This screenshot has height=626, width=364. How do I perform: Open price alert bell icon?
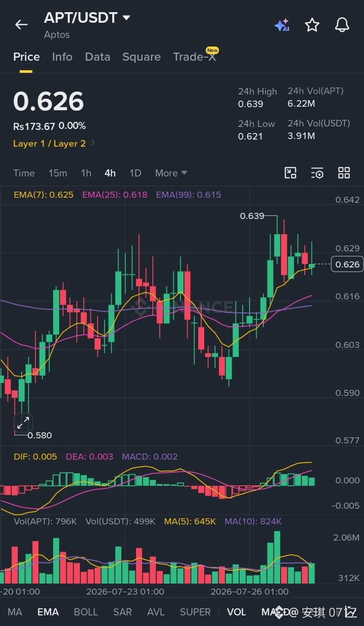click(x=342, y=24)
